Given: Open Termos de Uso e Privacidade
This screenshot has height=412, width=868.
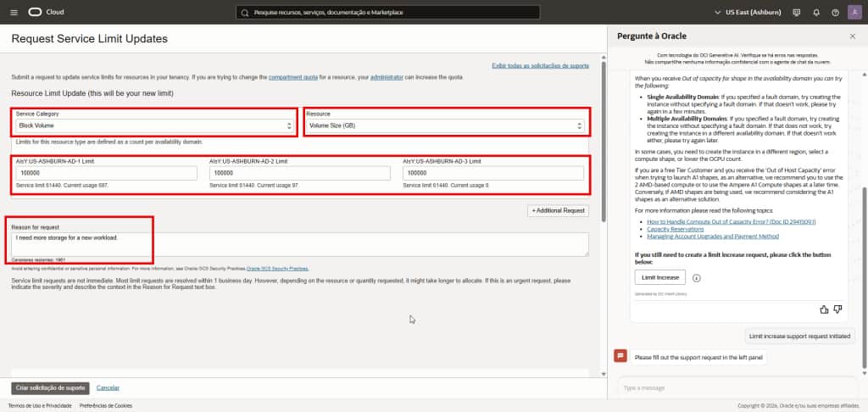Looking at the screenshot, I should [x=40, y=406].
